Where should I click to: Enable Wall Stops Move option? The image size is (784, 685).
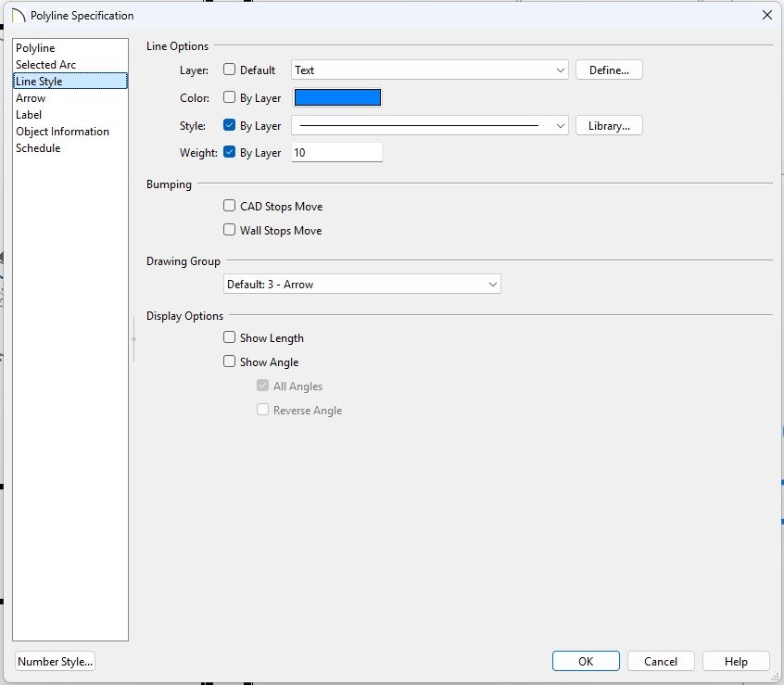[230, 230]
